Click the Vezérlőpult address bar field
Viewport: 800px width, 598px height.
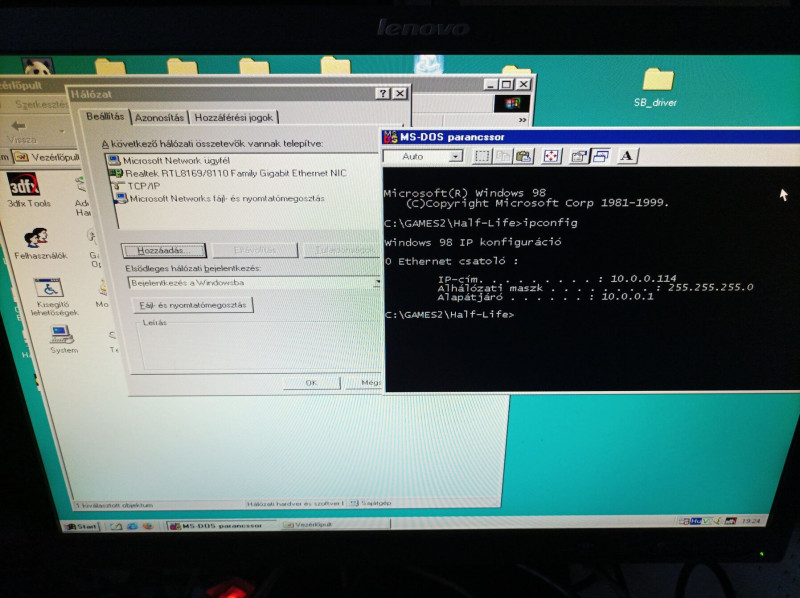pos(46,157)
